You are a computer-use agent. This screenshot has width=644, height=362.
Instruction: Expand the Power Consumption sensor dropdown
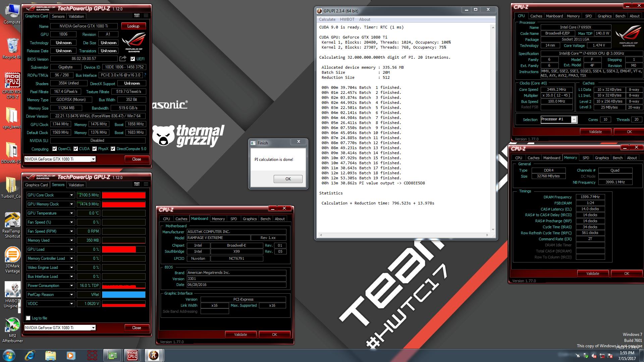click(71, 286)
